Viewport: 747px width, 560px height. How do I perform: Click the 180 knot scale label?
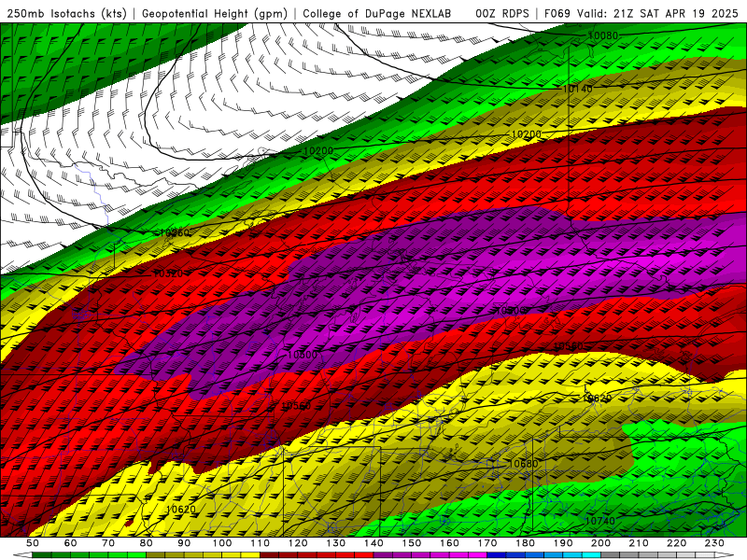click(x=526, y=543)
